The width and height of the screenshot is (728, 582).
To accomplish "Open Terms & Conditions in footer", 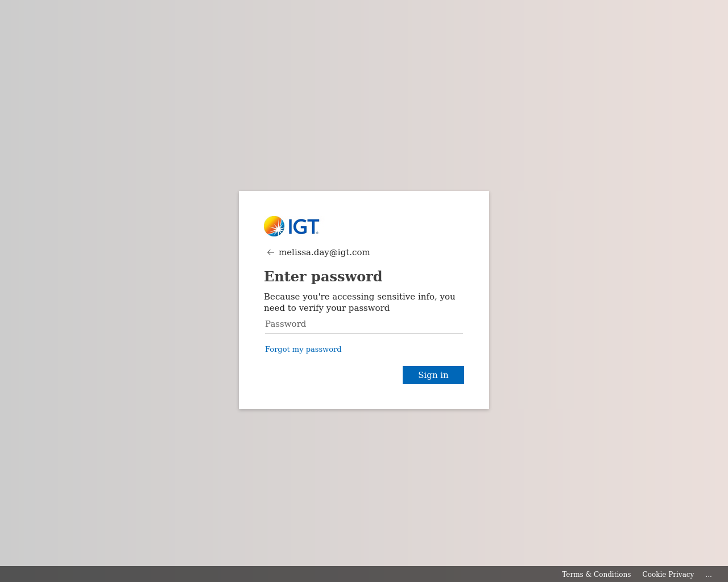I will (x=596, y=574).
